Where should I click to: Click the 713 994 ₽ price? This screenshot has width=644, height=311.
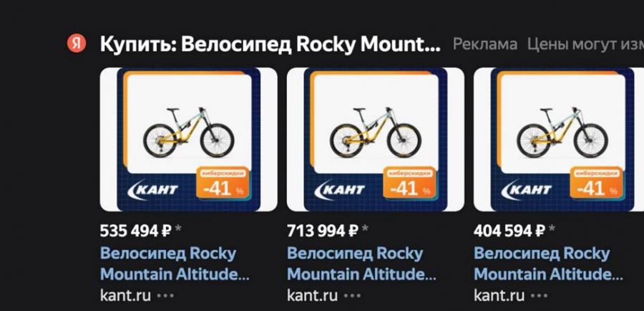[x=322, y=231]
